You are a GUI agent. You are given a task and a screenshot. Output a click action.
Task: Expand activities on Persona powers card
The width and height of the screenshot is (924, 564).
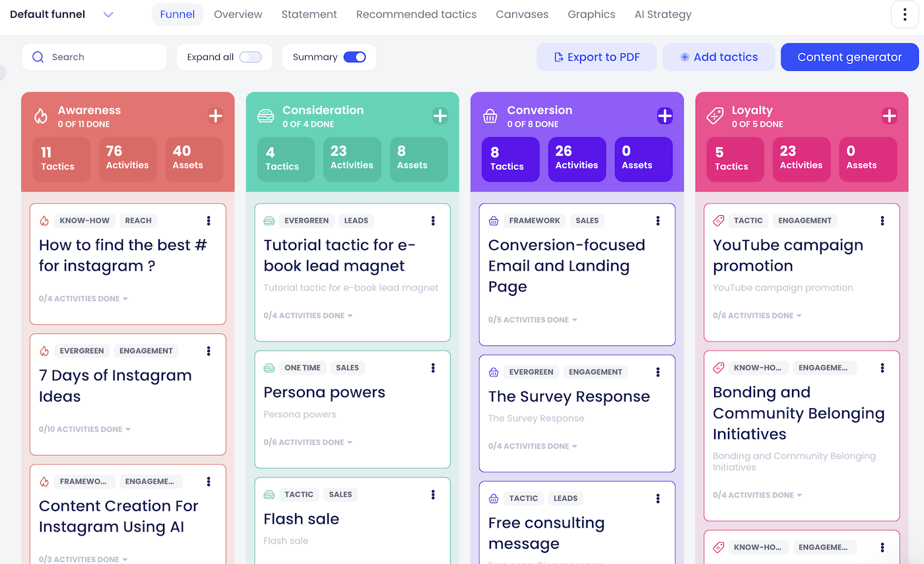tap(308, 442)
